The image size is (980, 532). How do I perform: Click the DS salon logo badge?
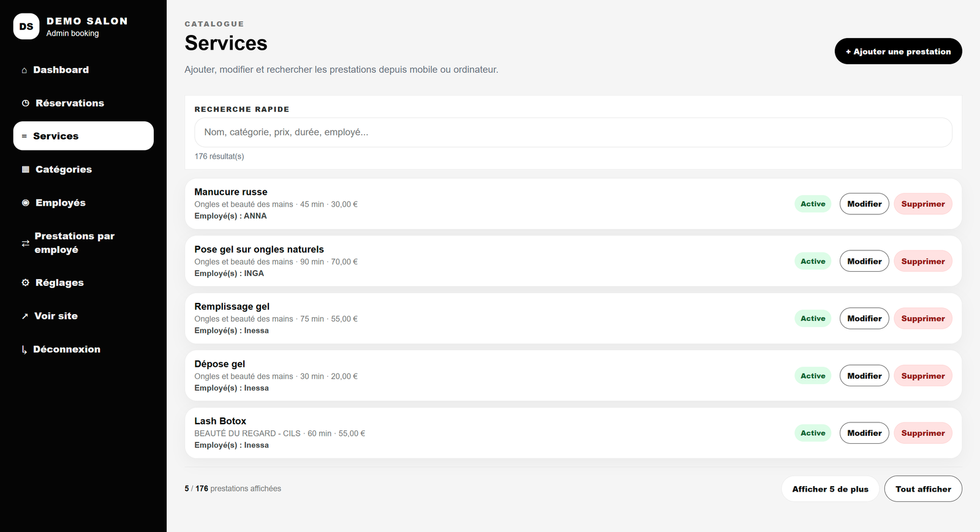point(26,26)
